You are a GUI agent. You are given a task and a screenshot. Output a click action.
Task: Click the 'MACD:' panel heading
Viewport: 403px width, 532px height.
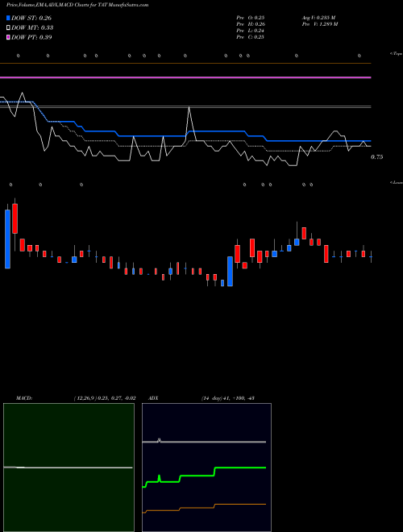pos(24,398)
